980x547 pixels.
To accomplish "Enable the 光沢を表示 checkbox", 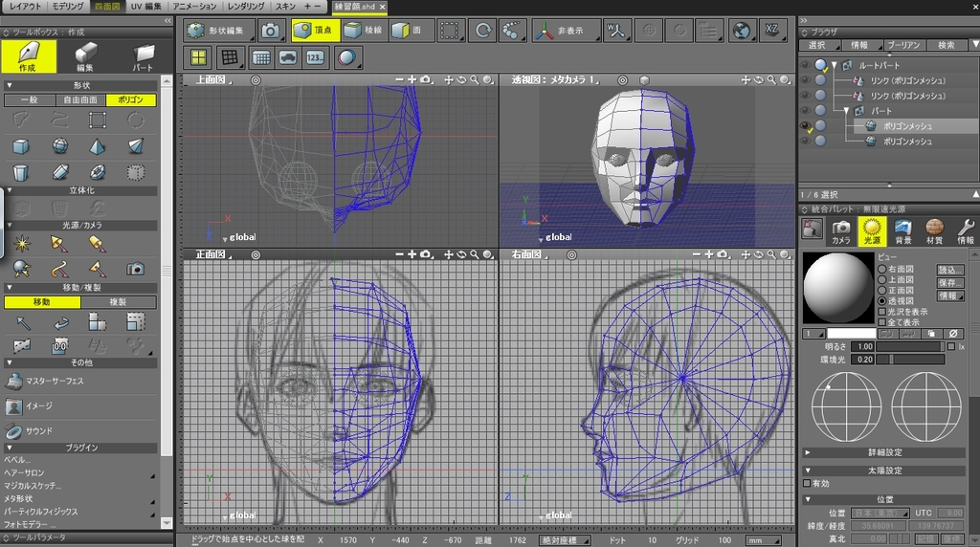I will [x=882, y=312].
